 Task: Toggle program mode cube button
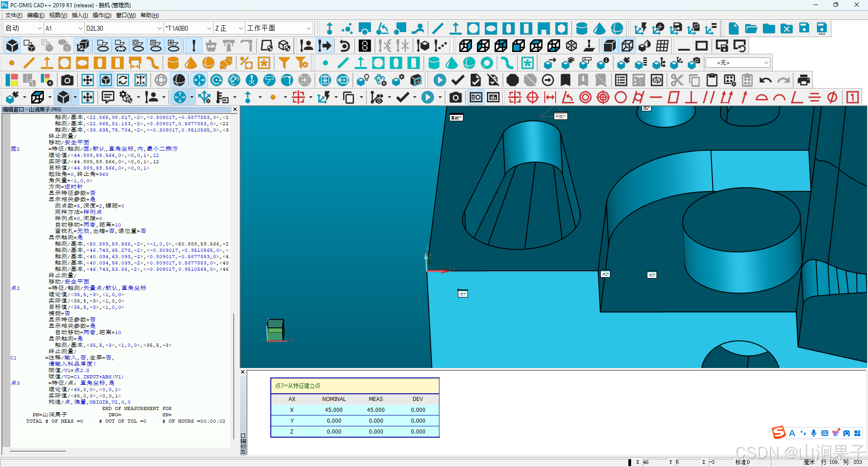pyautogui.click(x=12, y=46)
